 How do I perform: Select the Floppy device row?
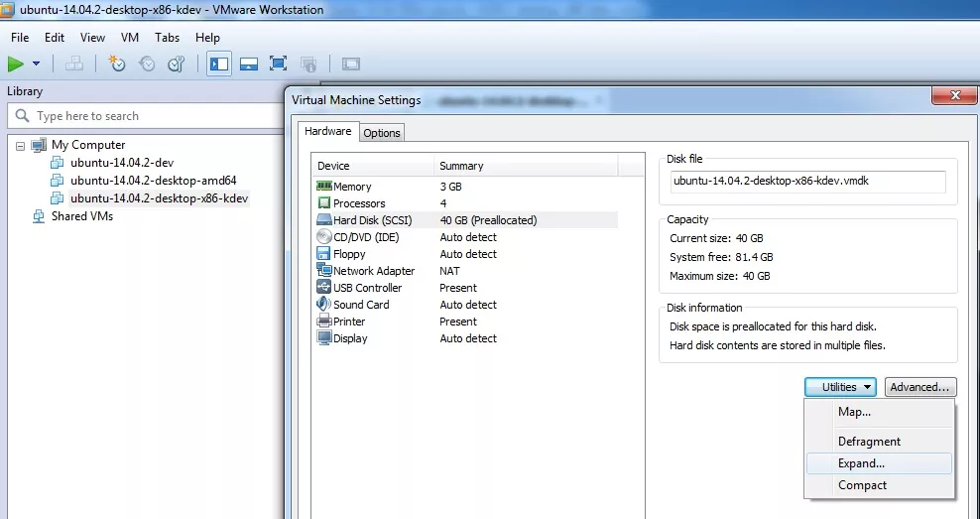[x=467, y=254]
